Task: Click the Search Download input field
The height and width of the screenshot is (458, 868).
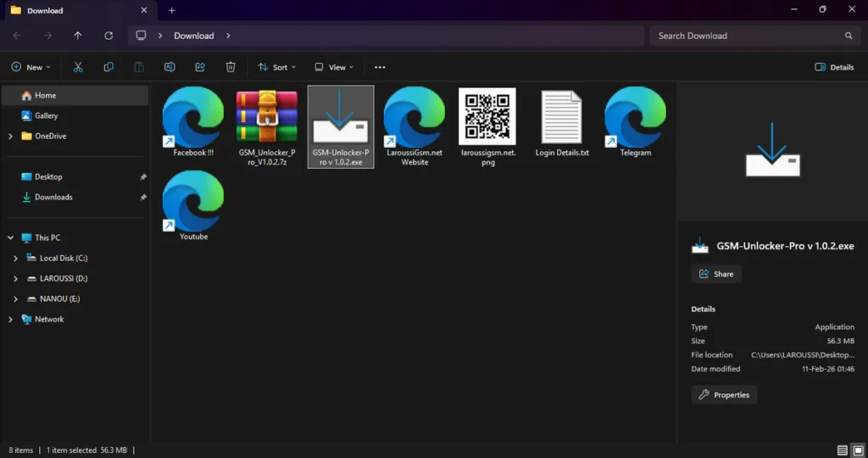Action: [x=746, y=36]
